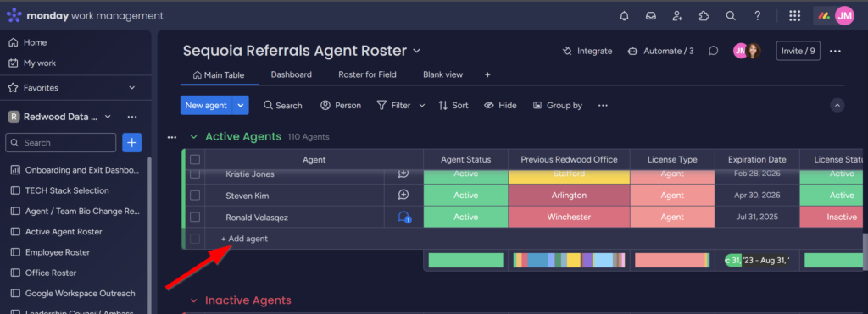Viewport: 868px width, 314px height.
Task: Open the New agent dropdown arrow
Action: (241, 106)
